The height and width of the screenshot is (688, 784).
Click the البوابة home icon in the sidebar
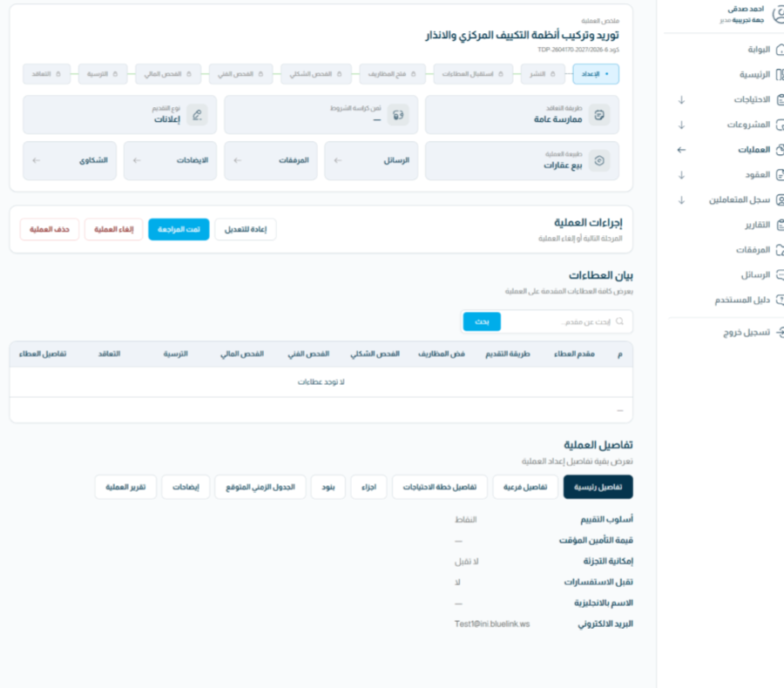(x=780, y=50)
